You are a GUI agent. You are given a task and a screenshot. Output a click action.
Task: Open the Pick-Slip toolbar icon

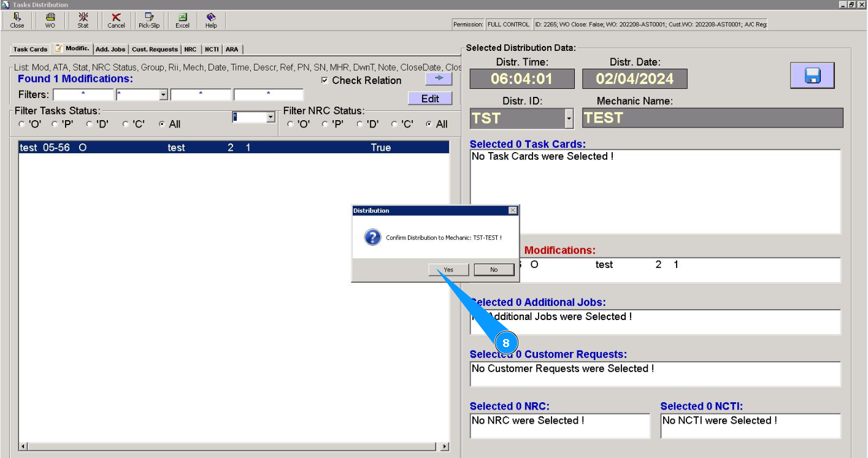pos(149,20)
